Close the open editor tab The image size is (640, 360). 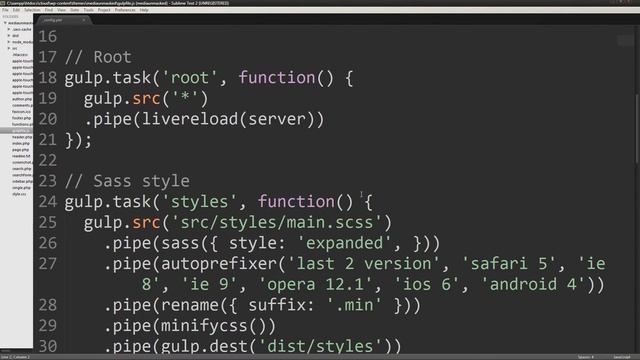tap(84, 20)
